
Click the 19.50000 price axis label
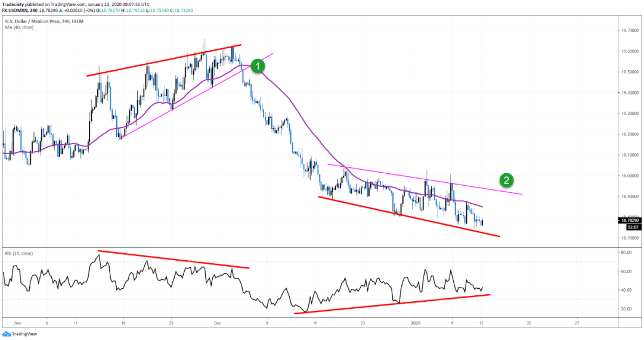click(630, 72)
